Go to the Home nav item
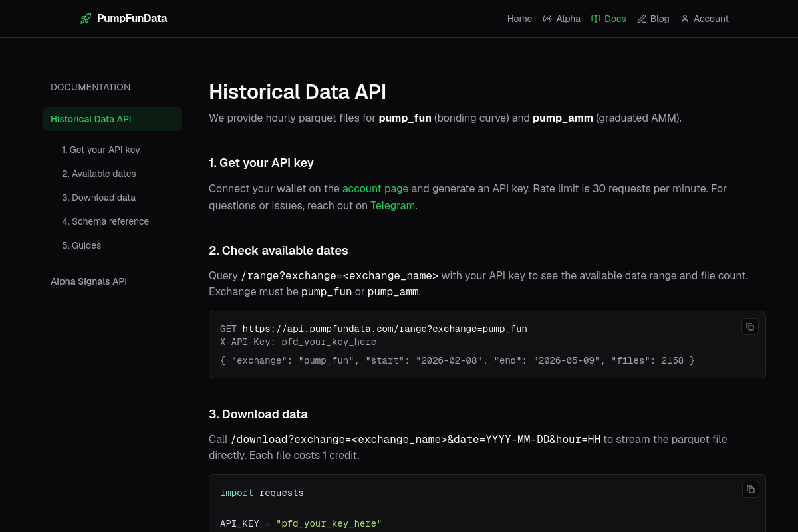 point(519,19)
